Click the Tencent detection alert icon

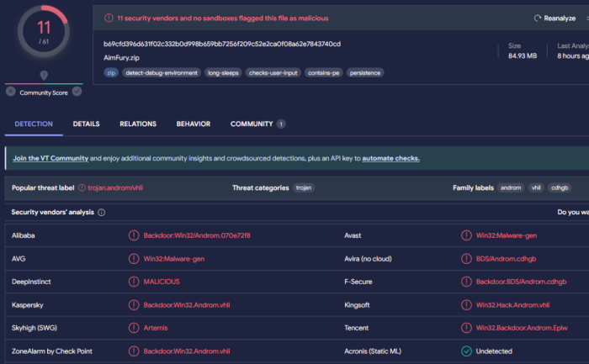point(466,328)
